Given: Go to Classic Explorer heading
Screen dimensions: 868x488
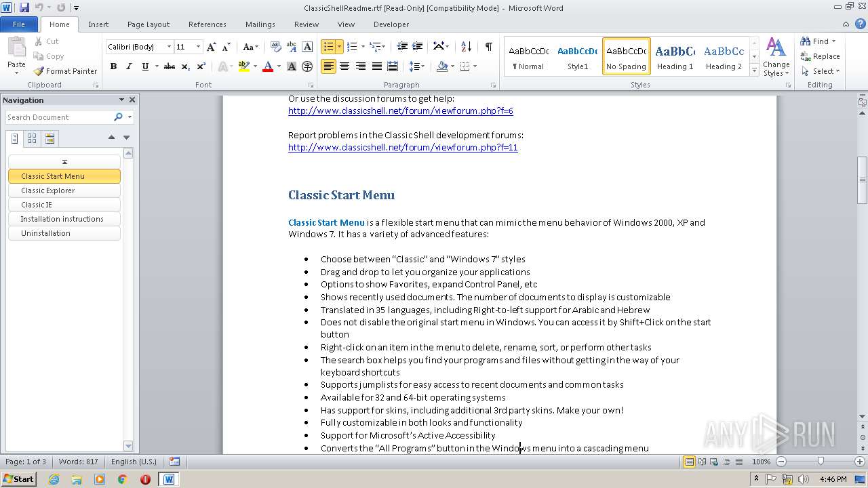Looking at the screenshot, I should [64, 190].
